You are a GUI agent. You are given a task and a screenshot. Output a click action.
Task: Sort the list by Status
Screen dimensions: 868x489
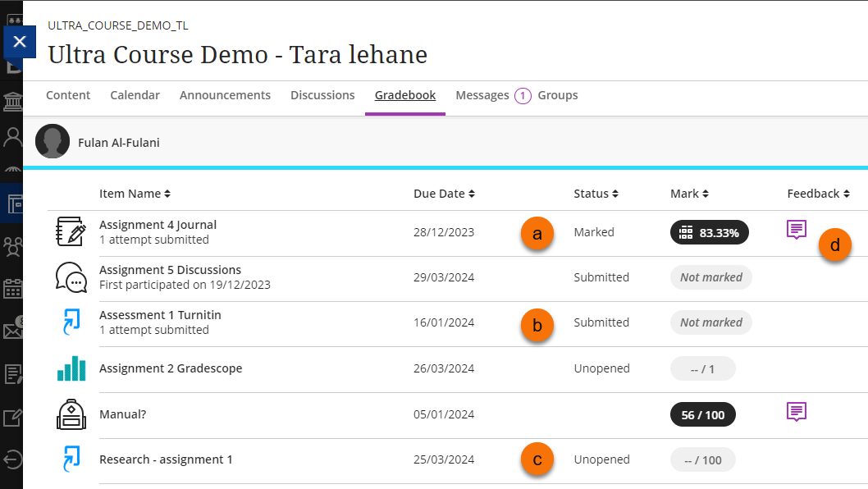click(x=596, y=194)
